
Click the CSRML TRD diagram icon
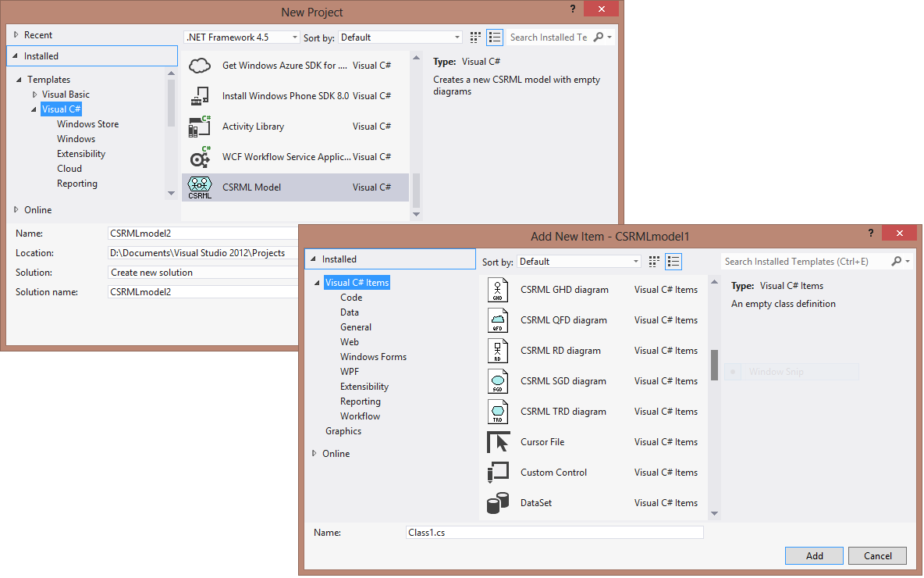pyautogui.click(x=498, y=412)
